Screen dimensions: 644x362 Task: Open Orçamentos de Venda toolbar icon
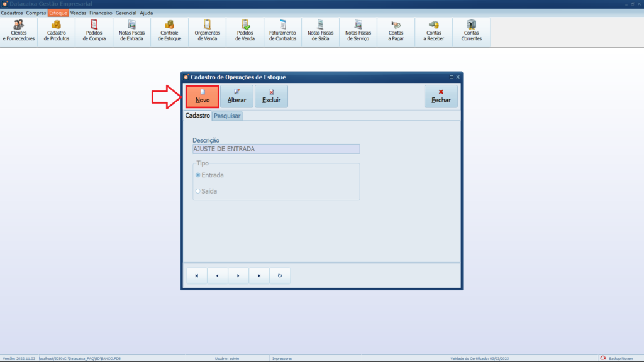tap(208, 31)
